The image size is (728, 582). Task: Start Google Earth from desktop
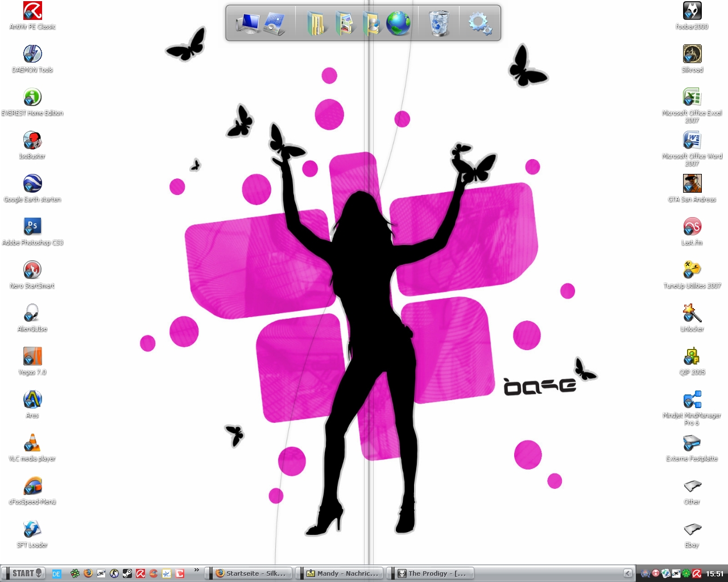click(32, 184)
